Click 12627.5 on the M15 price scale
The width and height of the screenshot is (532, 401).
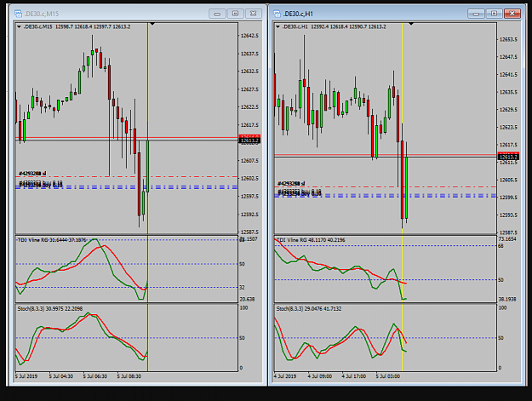click(x=249, y=89)
